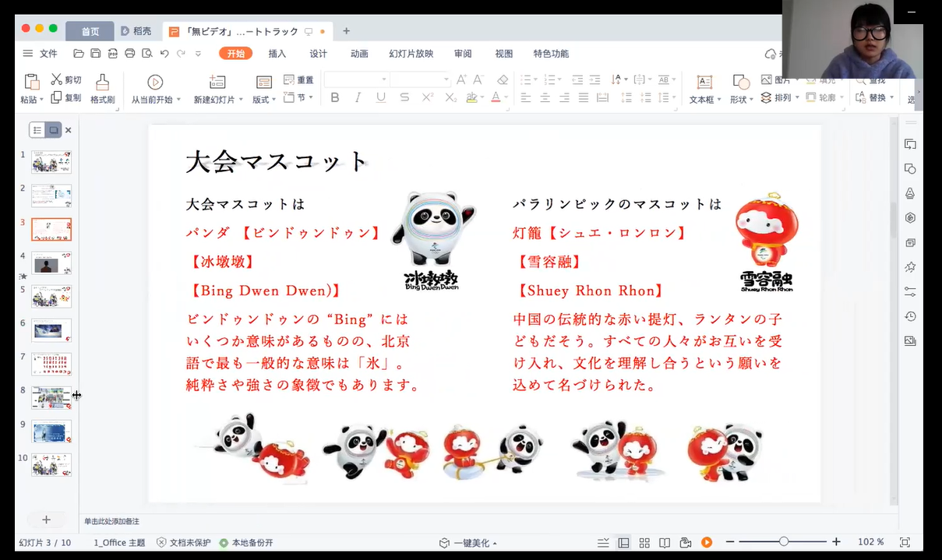The height and width of the screenshot is (560, 942).
Task: Go to the 首页 home tab
Action: coord(90,31)
